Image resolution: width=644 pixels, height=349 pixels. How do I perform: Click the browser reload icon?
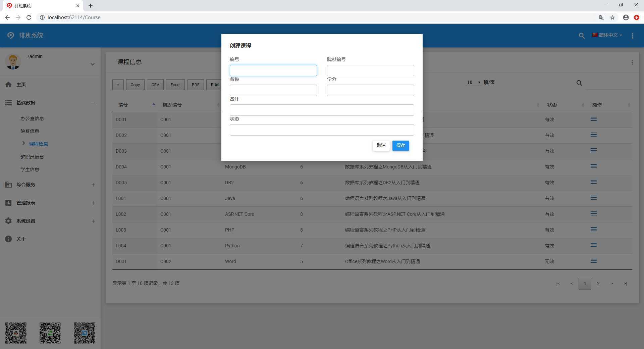[x=29, y=17]
